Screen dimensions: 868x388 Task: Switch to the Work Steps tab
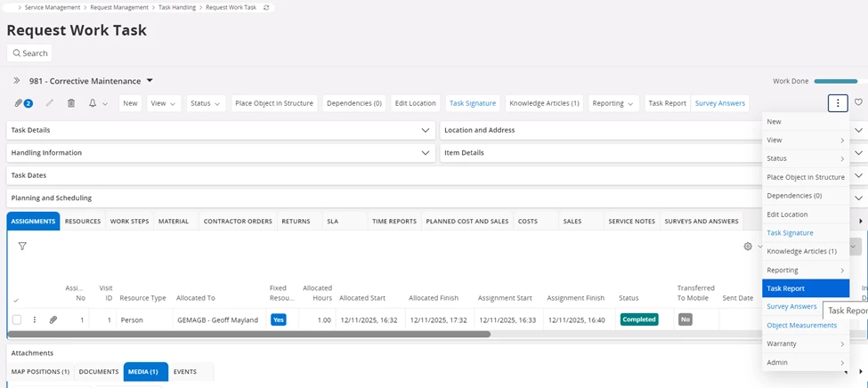point(130,222)
